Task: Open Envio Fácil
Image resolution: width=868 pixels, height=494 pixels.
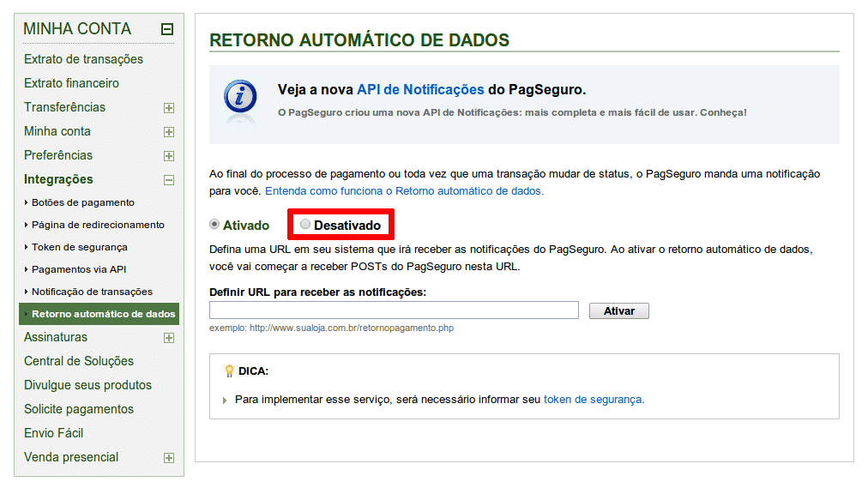Action: coord(54,433)
